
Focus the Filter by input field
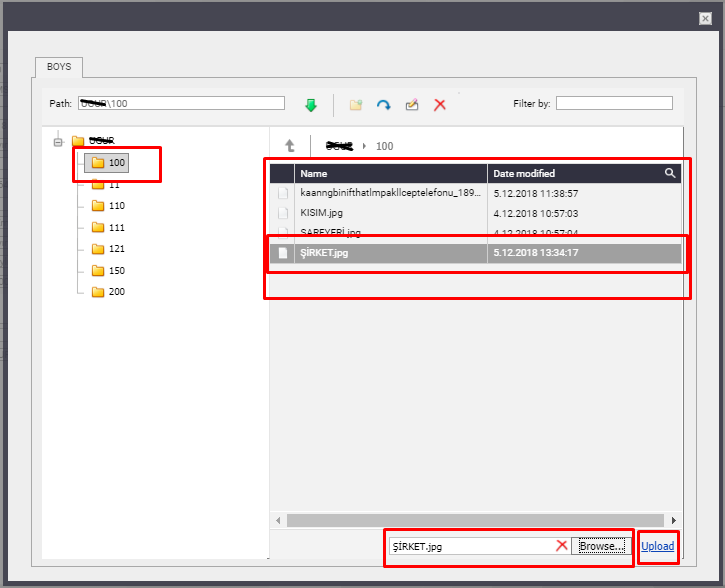pyautogui.click(x=614, y=103)
